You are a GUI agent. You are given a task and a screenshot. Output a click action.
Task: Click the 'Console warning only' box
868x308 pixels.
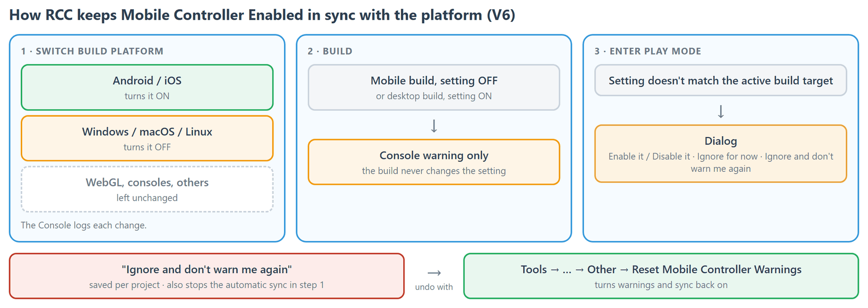click(434, 162)
